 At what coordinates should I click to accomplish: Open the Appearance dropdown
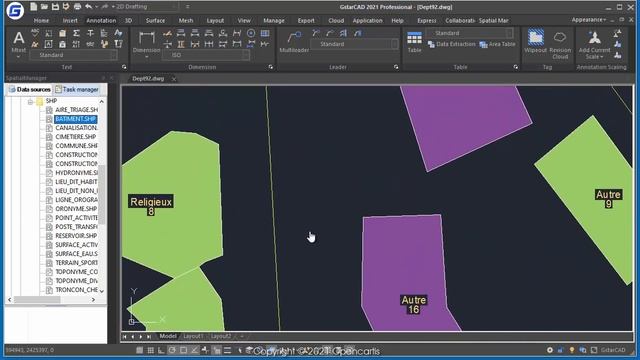tap(588, 20)
